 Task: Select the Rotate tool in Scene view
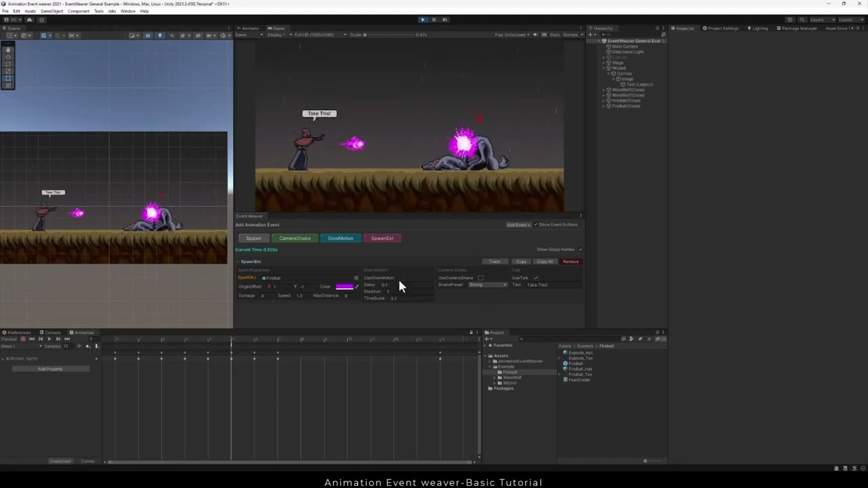8,64
